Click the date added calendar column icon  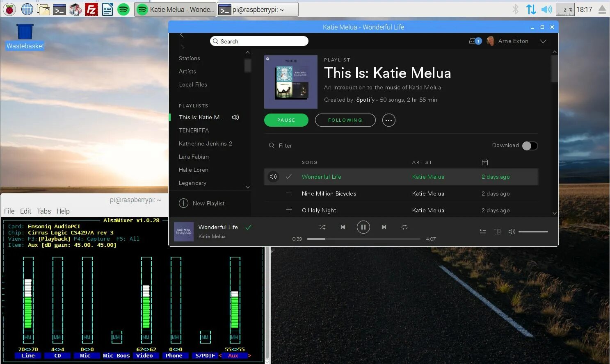[485, 162]
